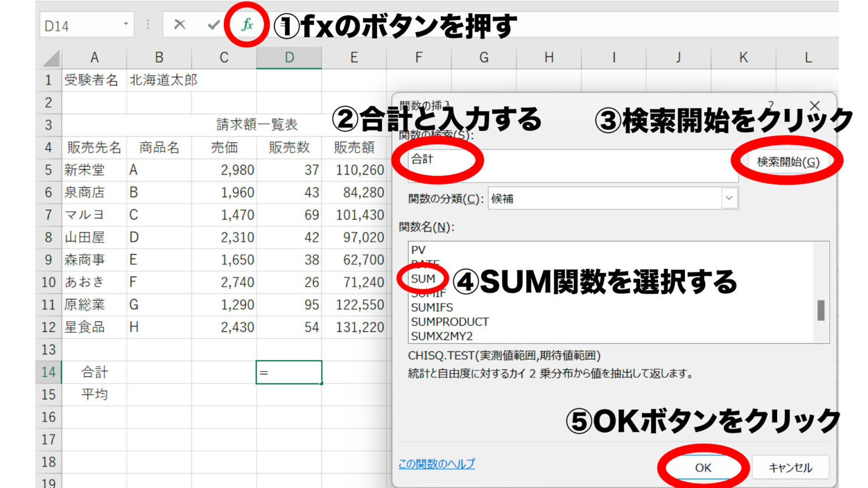This screenshot has height=488, width=868.
Task: Select SUMIFS in the function list
Action: (x=432, y=307)
